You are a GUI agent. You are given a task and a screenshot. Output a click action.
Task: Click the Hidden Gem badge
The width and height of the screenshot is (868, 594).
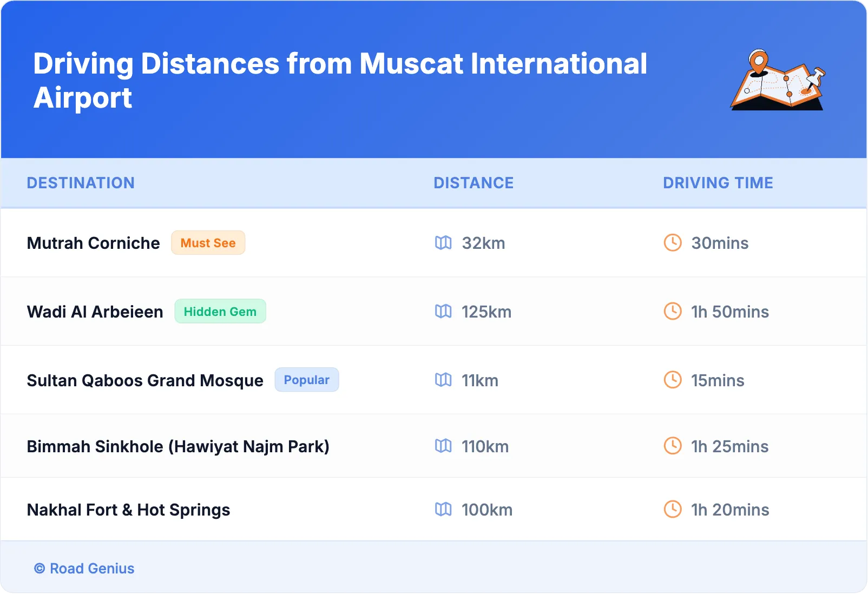pos(220,312)
